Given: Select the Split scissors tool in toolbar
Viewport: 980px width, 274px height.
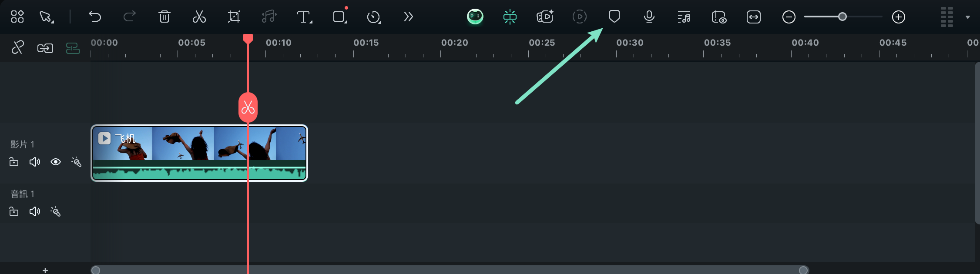Looking at the screenshot, I should point(199,17).
